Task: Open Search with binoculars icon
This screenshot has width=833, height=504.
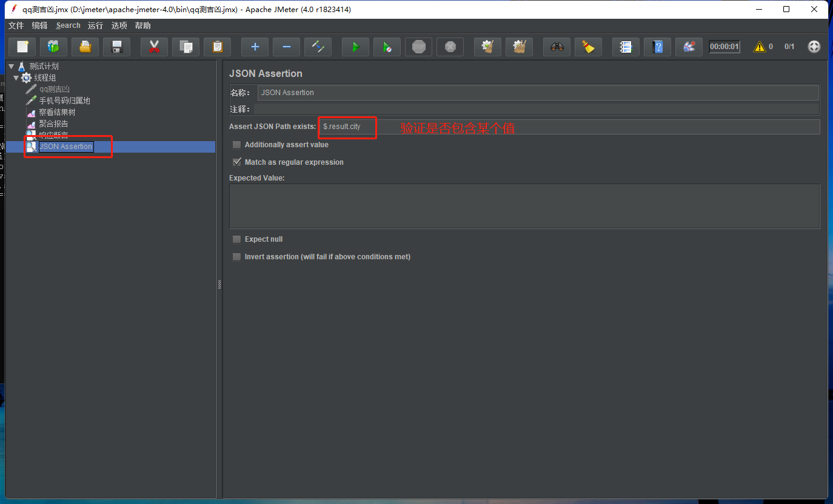Action: click(x=557, y=47)
